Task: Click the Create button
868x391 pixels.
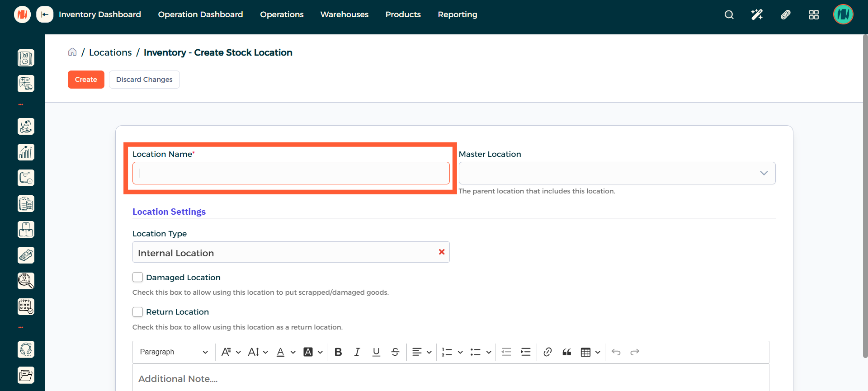Action: [86, 80]
